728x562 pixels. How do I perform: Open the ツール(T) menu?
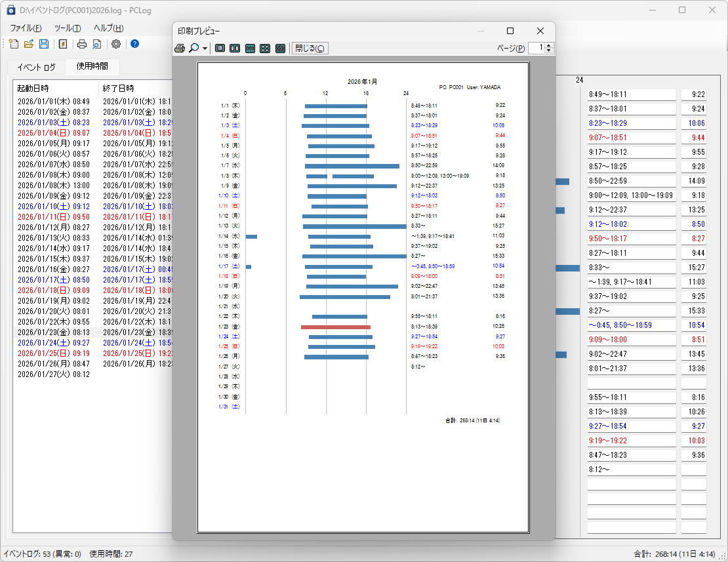click(x=67, y=28)
